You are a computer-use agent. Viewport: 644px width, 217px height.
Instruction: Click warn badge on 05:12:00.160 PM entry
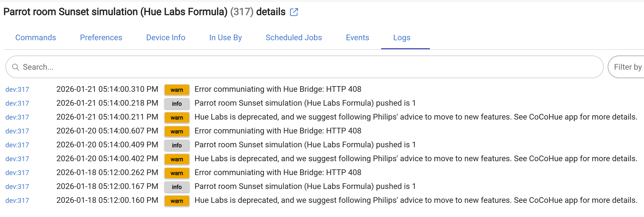pos(177,201)
